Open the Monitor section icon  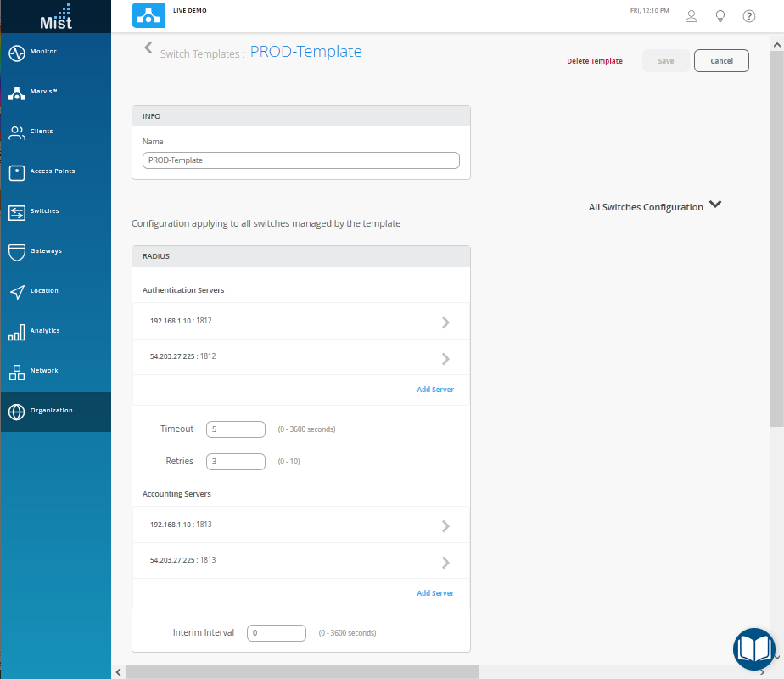coord(17,53)
